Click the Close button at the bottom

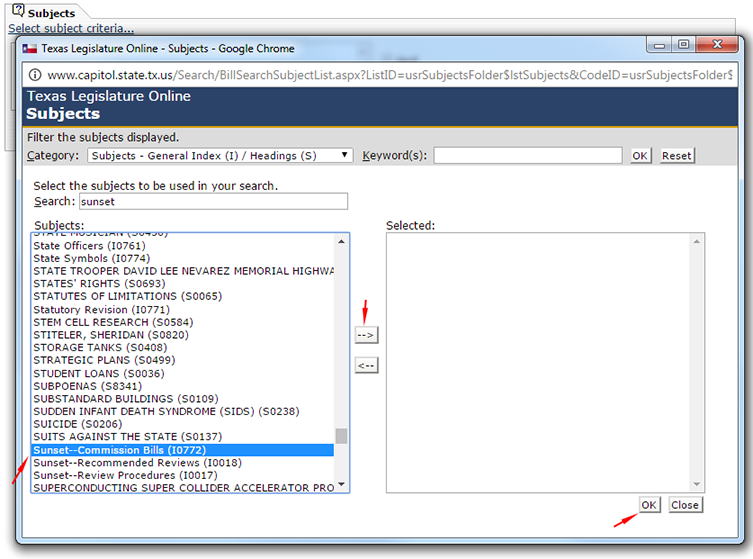coord(685,505)
